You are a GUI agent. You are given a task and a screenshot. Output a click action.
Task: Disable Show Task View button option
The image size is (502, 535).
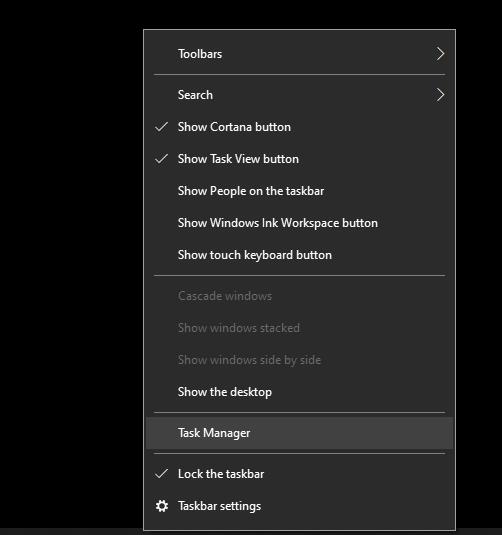click(299, 159)
